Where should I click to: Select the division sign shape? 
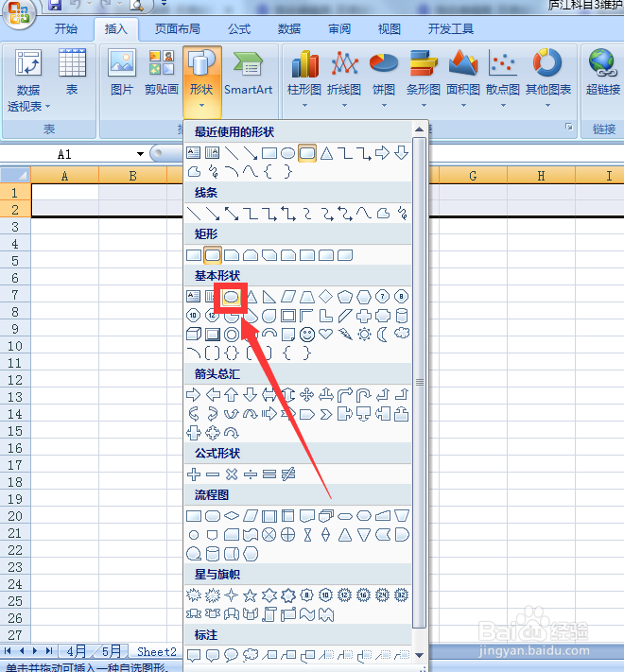(251, 474)
